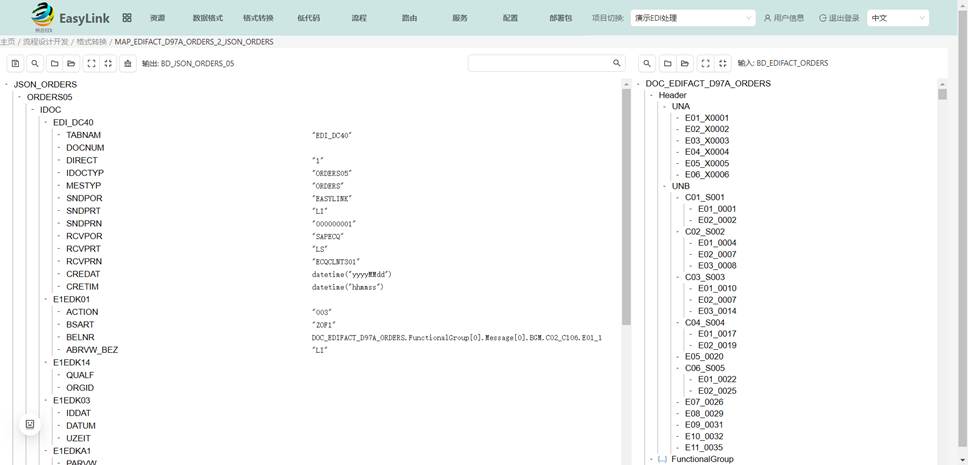Click the fullscreen expand icon in output toolbar
The height and width of the screenshot is (465, 968).
point(91,63)
